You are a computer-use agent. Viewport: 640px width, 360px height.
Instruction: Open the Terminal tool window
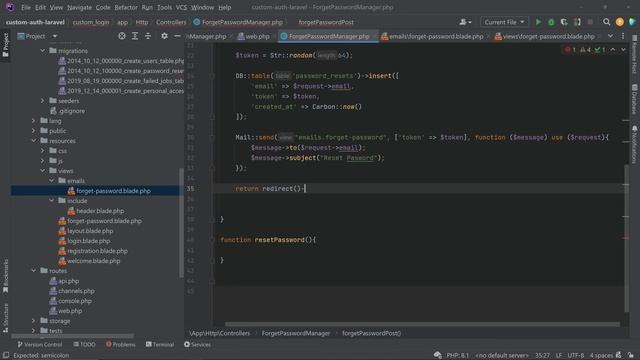pos(160,344)
